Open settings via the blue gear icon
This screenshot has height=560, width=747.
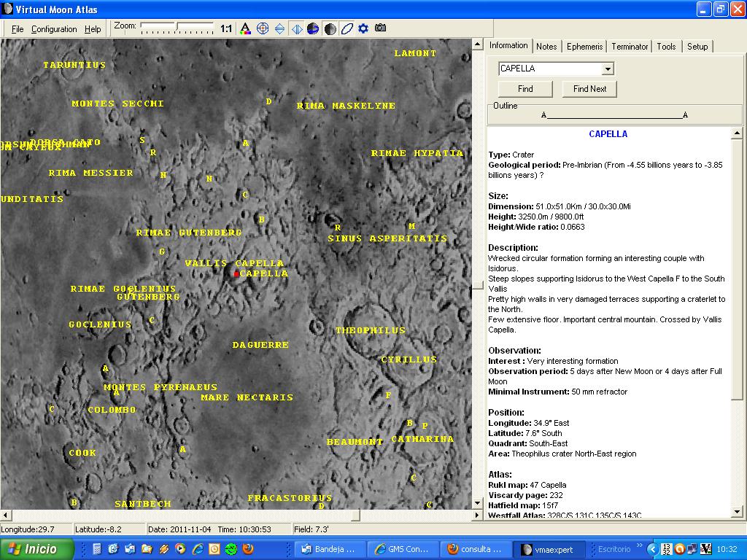pos(363,28)
